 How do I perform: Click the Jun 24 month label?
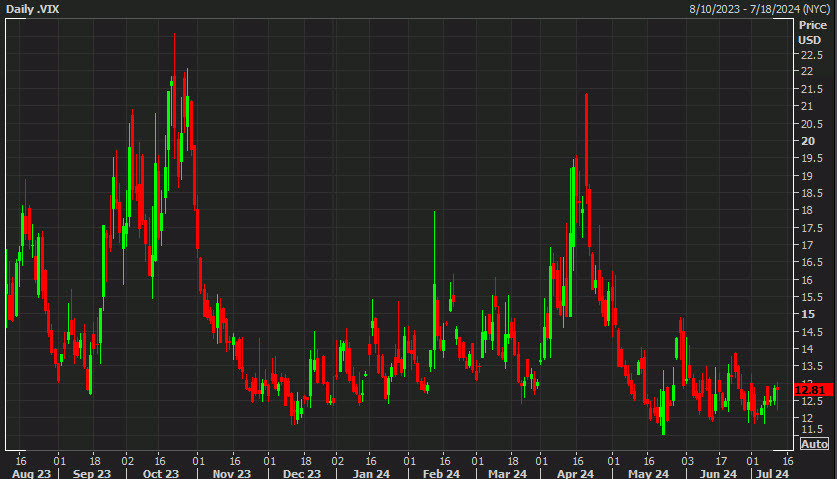718,474
